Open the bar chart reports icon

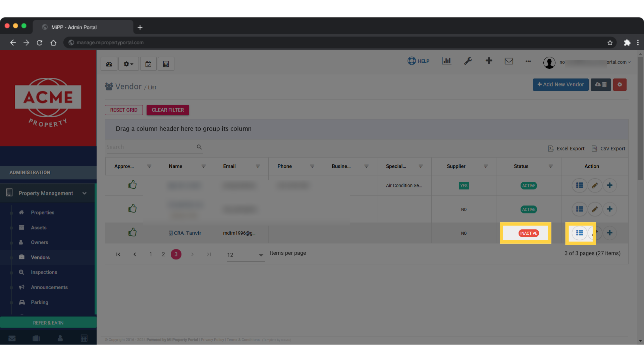coord(446,61)
